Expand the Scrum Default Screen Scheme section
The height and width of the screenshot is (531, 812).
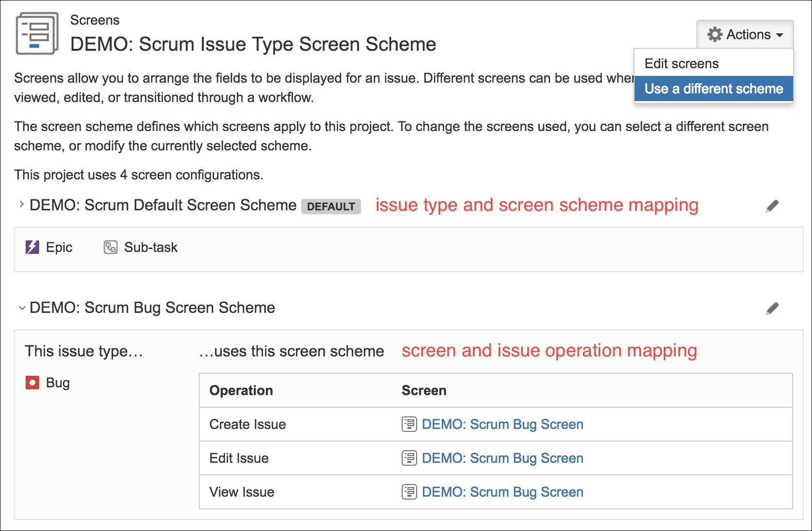click(x=21, y=205)
